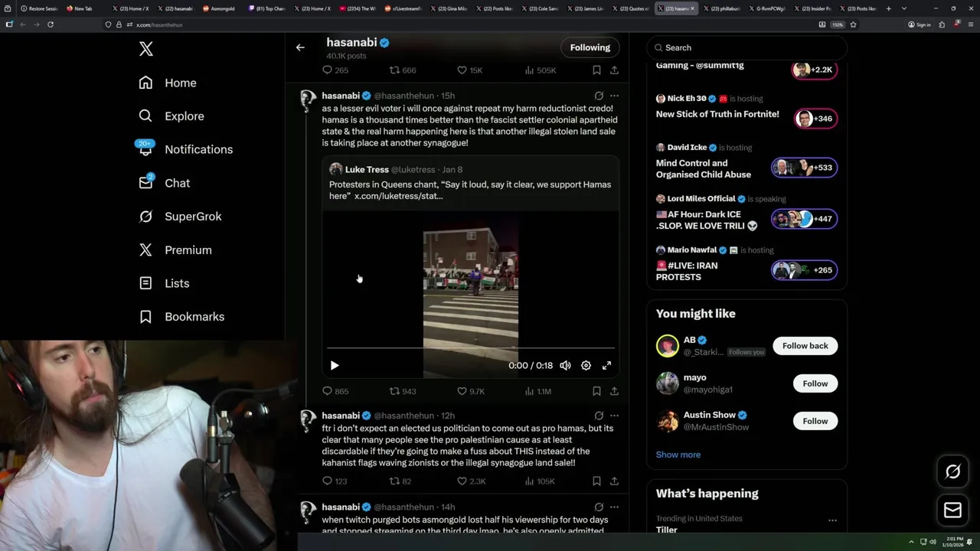The image size is (980, 551).
Task: Open Lists in the sidebar
Action: click(x=164, y=283)
